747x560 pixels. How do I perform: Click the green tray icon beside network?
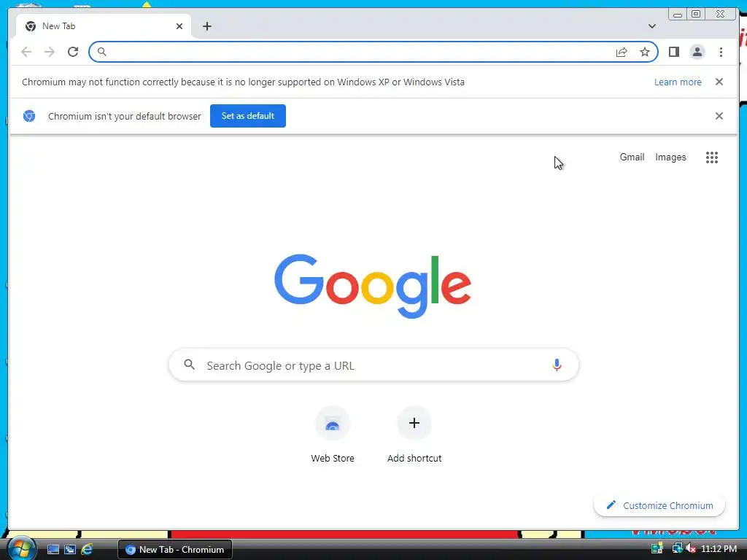657,548
